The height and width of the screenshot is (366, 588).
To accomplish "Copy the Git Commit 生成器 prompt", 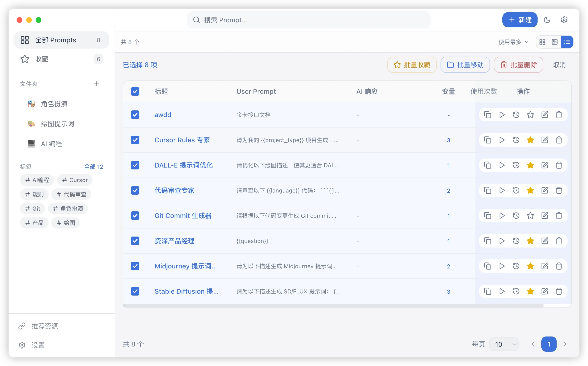I will tap(487, 216).
